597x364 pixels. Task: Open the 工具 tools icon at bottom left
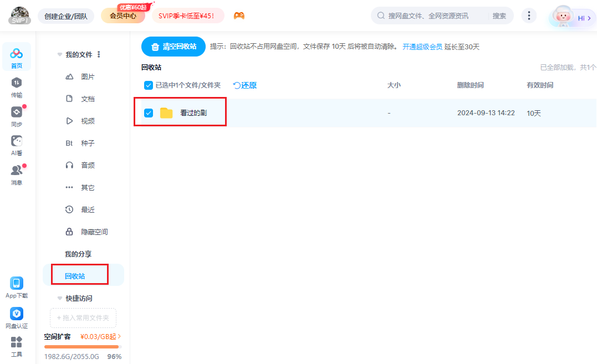(x=16, y=346)
